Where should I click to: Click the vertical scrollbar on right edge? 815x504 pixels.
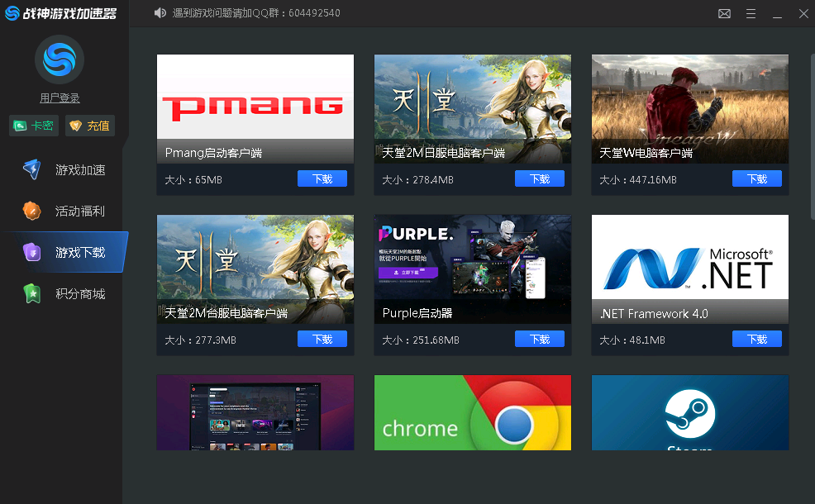pyautogui.click(x=813, y=136)
